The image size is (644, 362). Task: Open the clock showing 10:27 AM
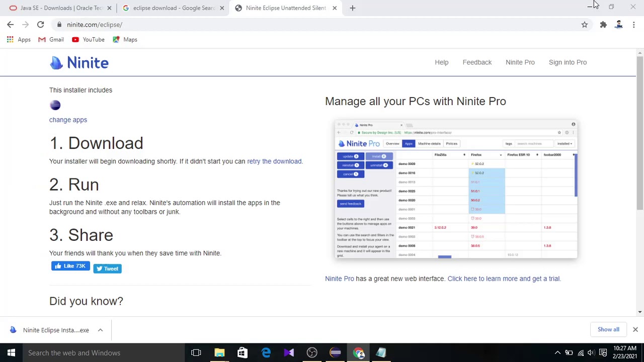click(x=625, y=352)
